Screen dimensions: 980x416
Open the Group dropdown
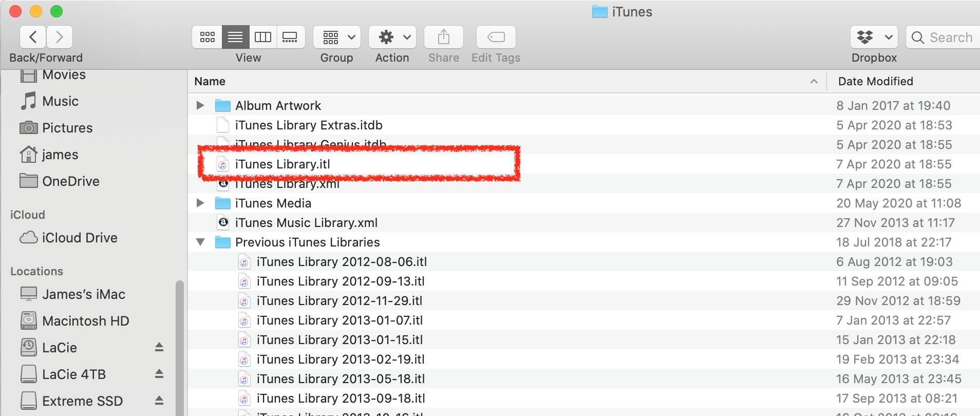337,37
